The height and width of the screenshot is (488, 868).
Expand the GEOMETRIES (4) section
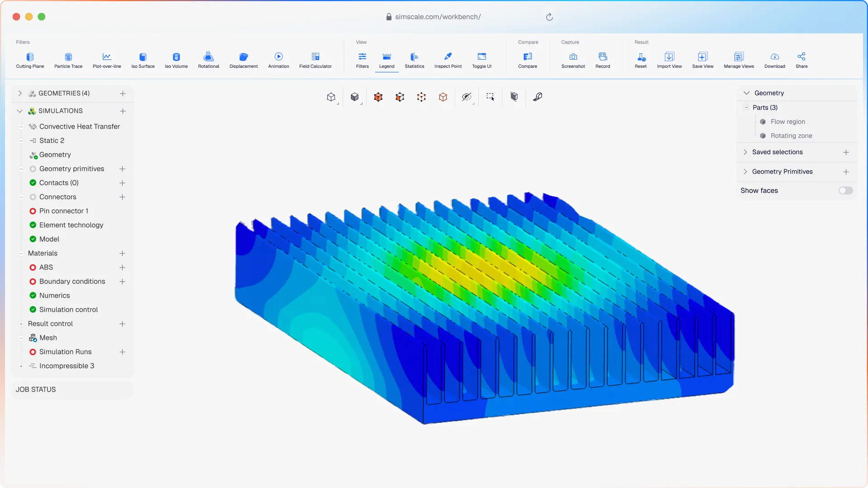[20, 93]
